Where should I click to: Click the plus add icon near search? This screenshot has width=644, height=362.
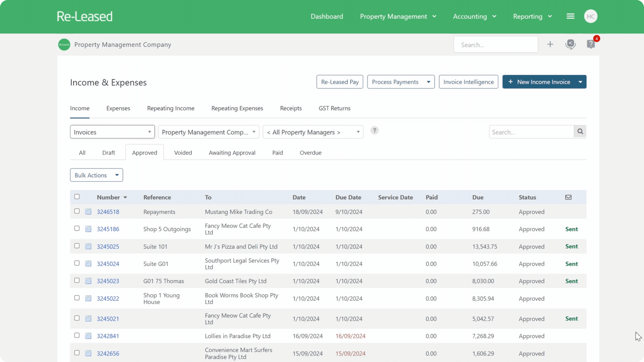pyautogui.click(x=550, y=44)
